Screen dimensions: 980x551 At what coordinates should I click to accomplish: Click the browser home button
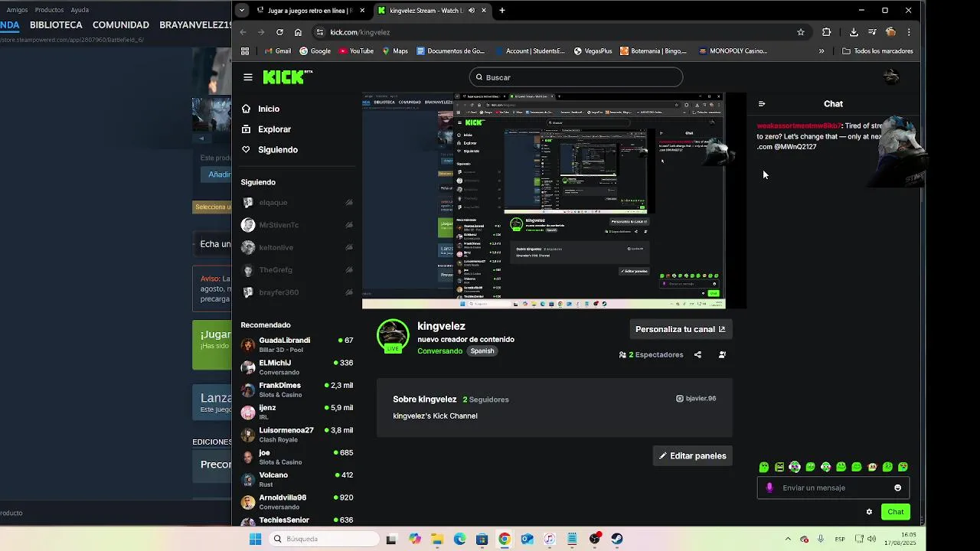(298, 32)
